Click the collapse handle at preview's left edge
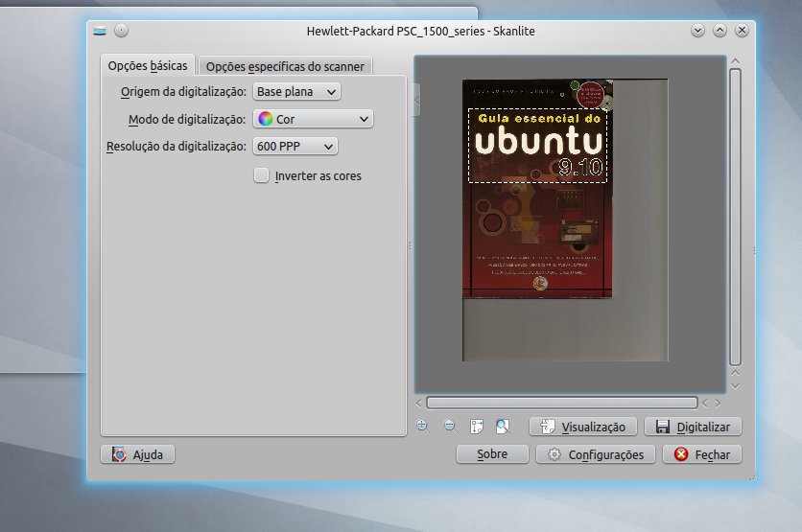Screen dimensions: 802x532 (417, 100)
